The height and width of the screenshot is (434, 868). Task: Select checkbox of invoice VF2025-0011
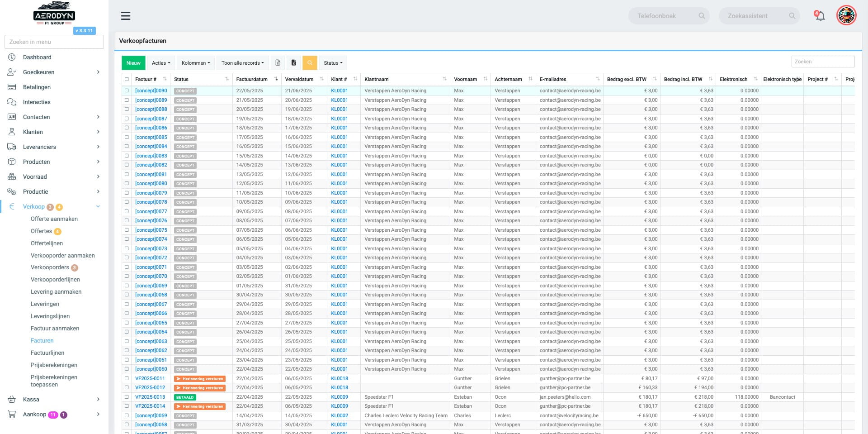(x=127, y=378)
